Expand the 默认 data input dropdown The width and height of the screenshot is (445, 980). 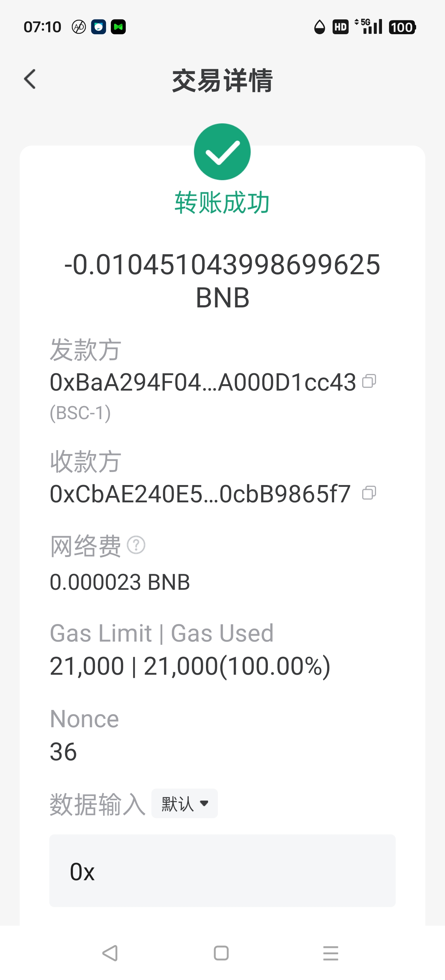[x=185, y=803]
